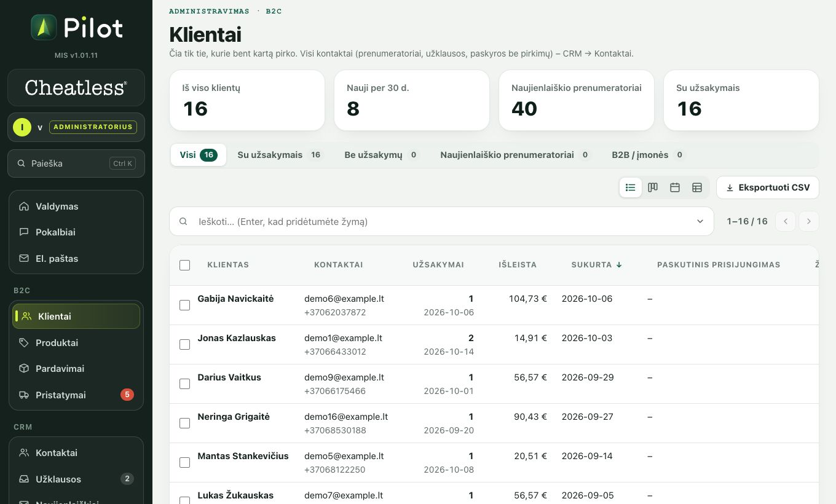Open Valdymas via its home icon
Viewport: 836px width, 504px height.
(x=24, y=207)
